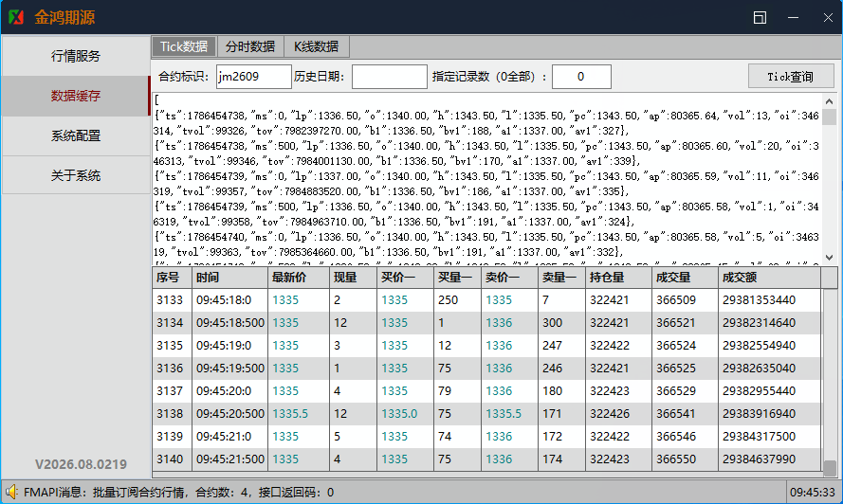
Task: Click the 卖量一 column header
Action: [x=561, y=278]
